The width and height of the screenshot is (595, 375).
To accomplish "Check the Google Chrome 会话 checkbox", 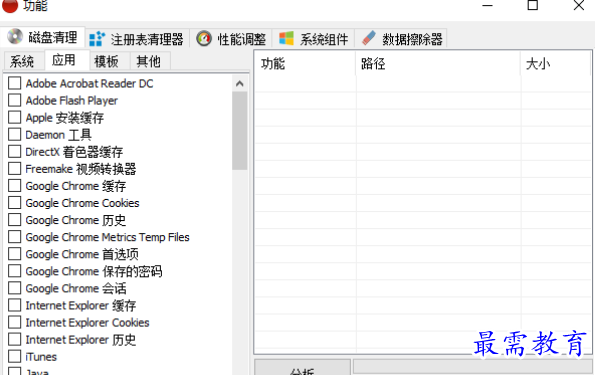I will click(14, 288).
